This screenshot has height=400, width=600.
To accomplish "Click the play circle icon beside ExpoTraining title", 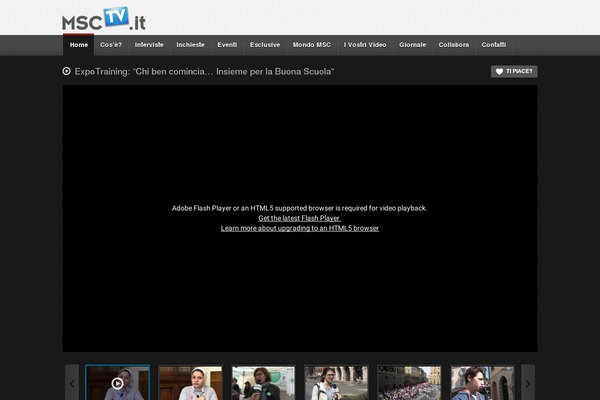I will coord(67,71).
